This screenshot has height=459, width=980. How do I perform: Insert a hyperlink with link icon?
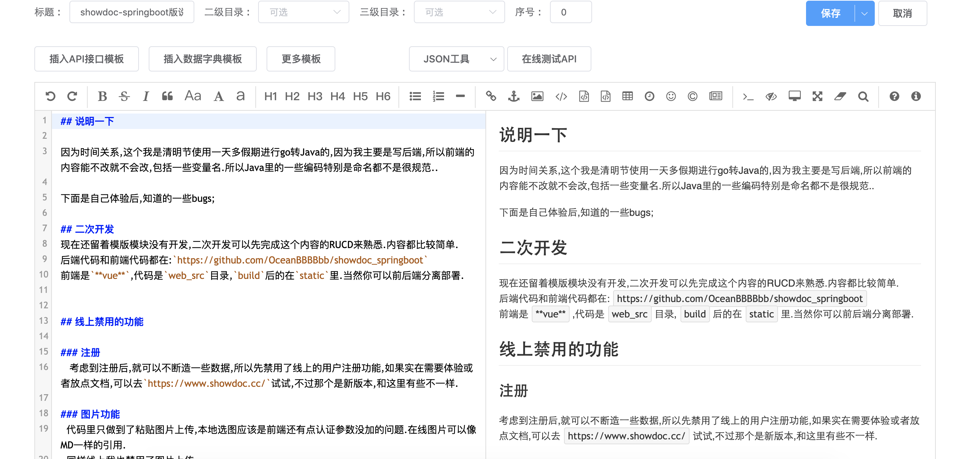pyautogui.click(x=491, y=96)
